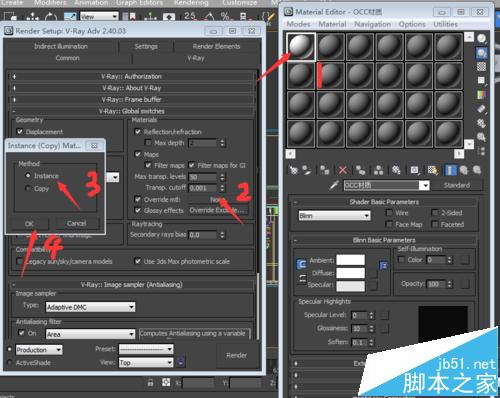Screen dimensions: 500x398
Task: Click Sample Type sphere icon
Action: 481,39
